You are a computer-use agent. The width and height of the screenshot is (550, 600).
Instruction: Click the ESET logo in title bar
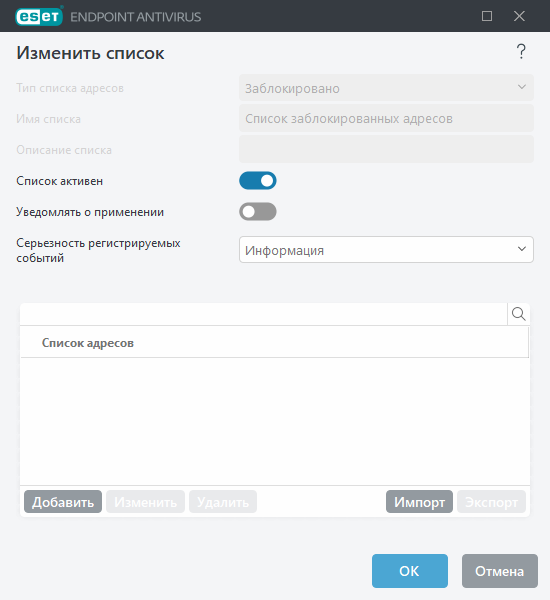pos(39,16)
